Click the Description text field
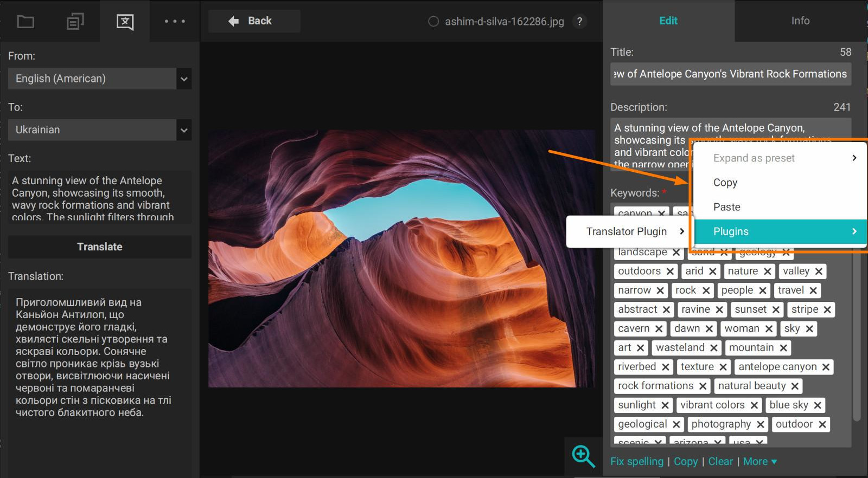Viewport: 868px width, 478px height. point(731,144)
